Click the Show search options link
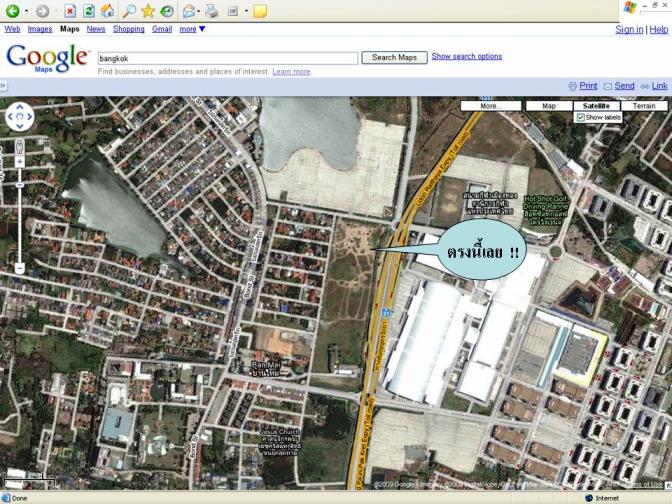The width and height of the screenshot is (672, 504). coord(467,56)
